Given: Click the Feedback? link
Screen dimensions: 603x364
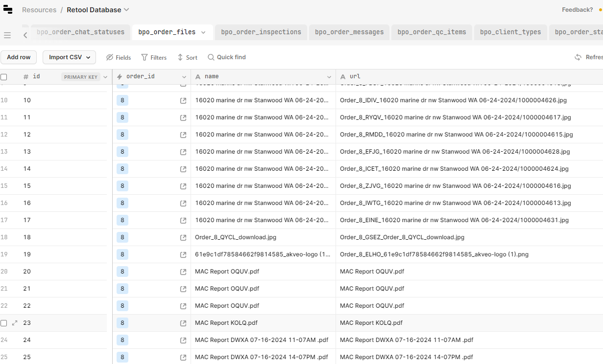Looking at the screenshot, I should pos(578,10).
